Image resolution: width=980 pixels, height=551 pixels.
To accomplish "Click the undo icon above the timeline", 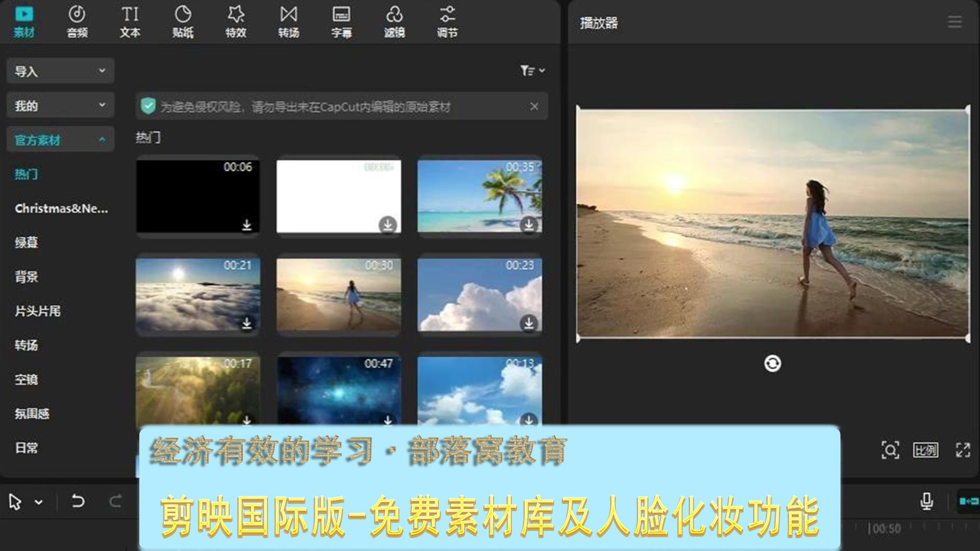I will pyautogui.click(x=78, y=502).
